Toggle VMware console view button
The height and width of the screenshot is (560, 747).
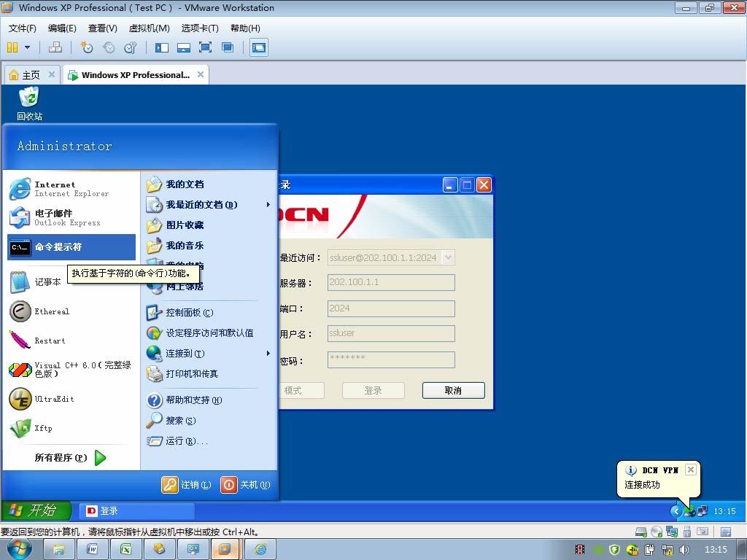coord(259,47)
